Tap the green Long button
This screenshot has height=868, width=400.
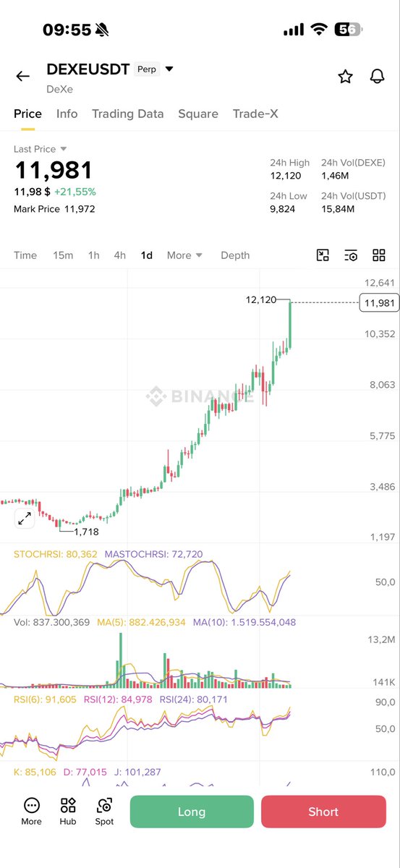pyautogui.click(x=192, y=812)
